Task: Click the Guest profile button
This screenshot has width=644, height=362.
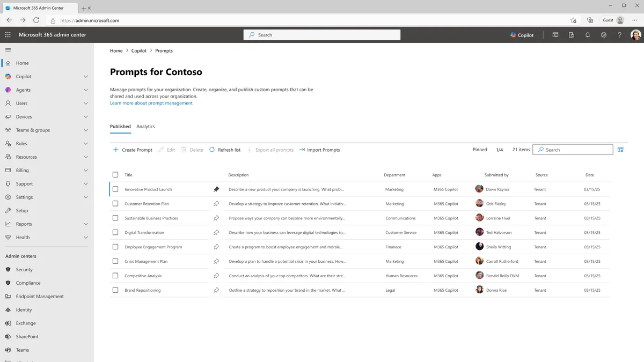Action: (x=613, y=20)
